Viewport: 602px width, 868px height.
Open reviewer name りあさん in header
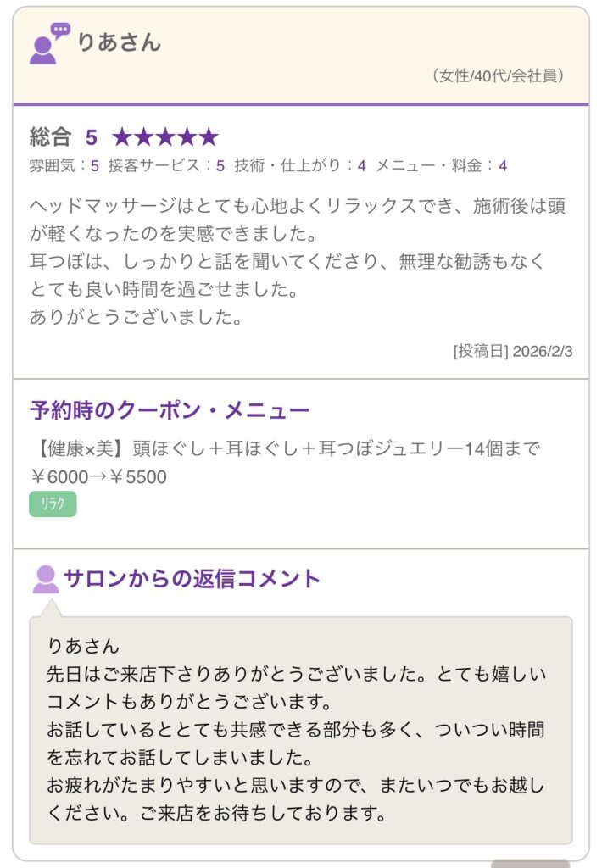(x=119, y=42)
